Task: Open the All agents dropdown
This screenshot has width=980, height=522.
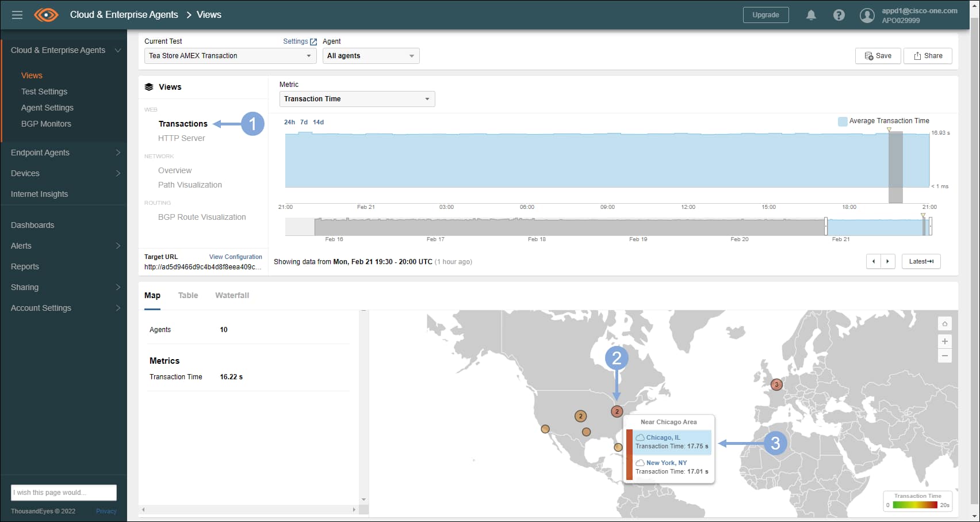Action: 370,56
